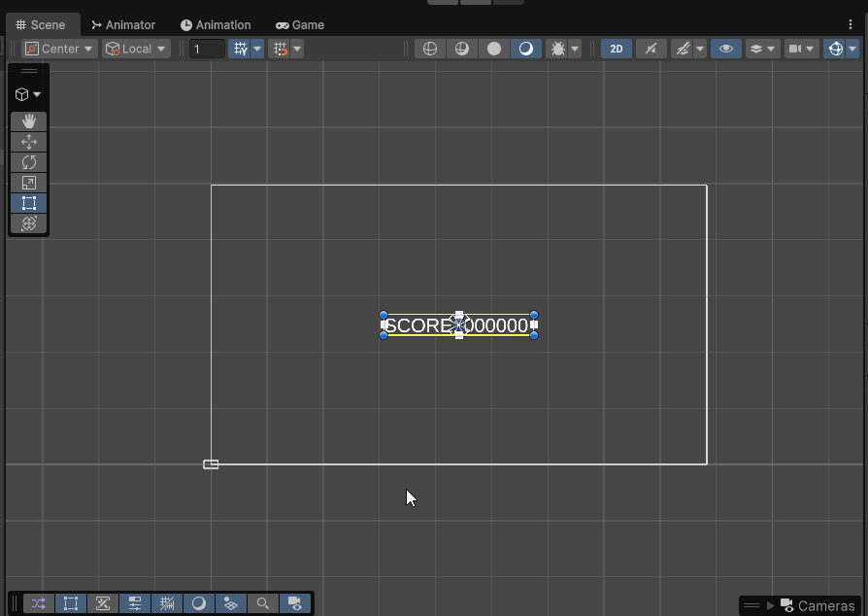Select the Shaded Wireframe draw mode

pyautogui.click(x=462, y=49)
